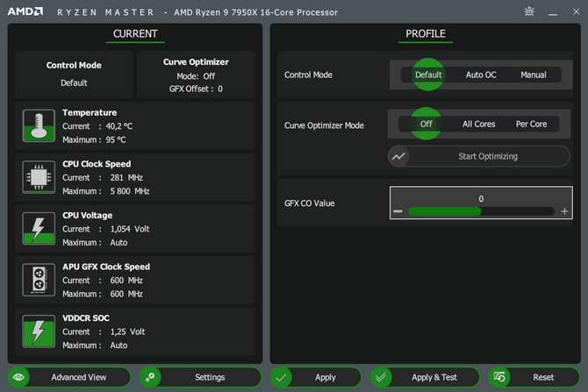Click the current temperature value 40,2 °C
The image size is (588, 392).
click(118, 126)
